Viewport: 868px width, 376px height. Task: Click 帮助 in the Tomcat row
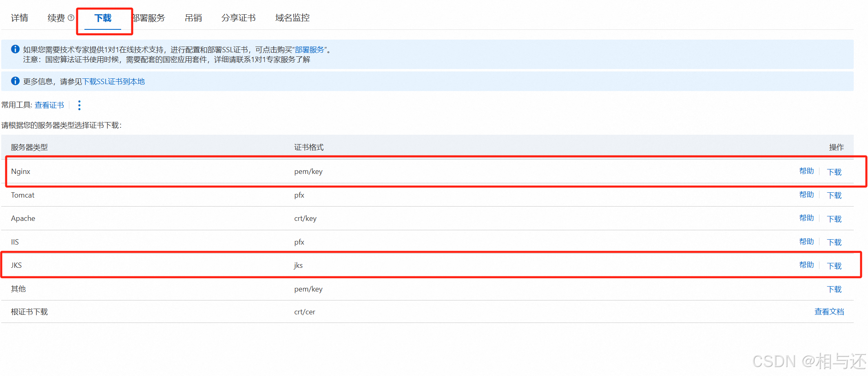[806, 195]
